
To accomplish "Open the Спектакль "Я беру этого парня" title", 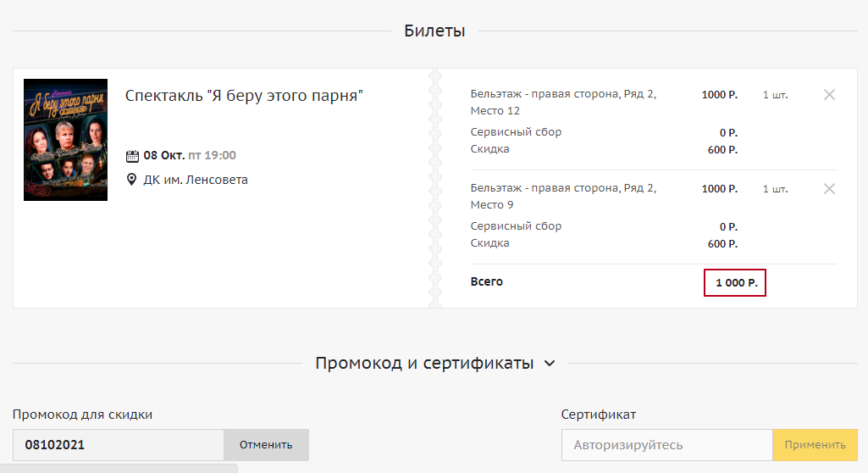I will (244, 96).
